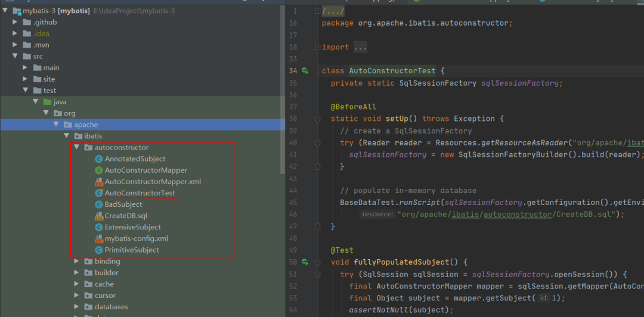Select the builder package in tree
The height and width of the screenshot is (317, 644).
[106, 273]
